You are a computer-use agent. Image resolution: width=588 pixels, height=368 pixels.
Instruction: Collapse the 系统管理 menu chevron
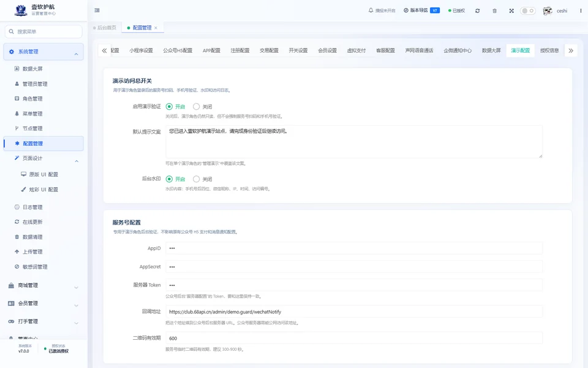76,55
